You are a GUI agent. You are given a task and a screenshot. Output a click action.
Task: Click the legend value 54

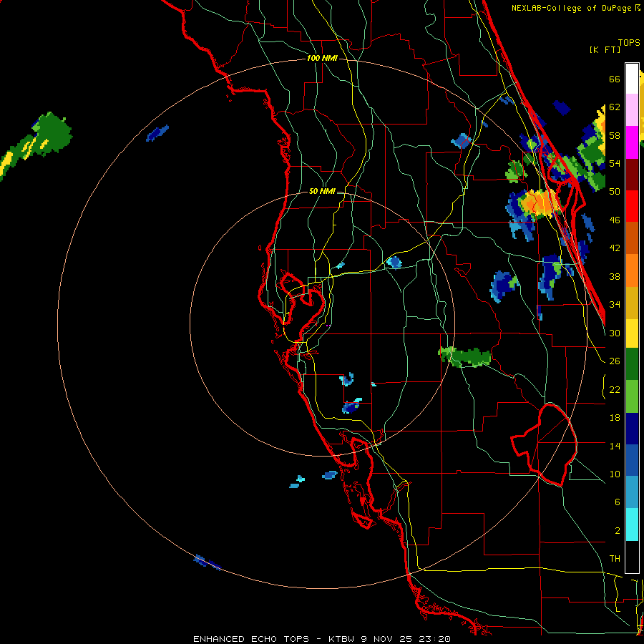[615, 163]
